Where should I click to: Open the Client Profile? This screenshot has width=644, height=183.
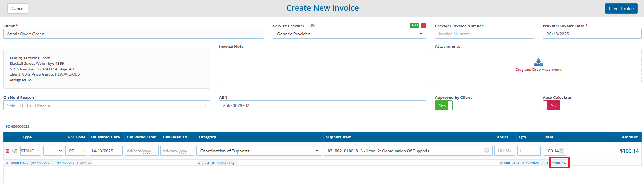pyautogui.click(x=621, y=9)
